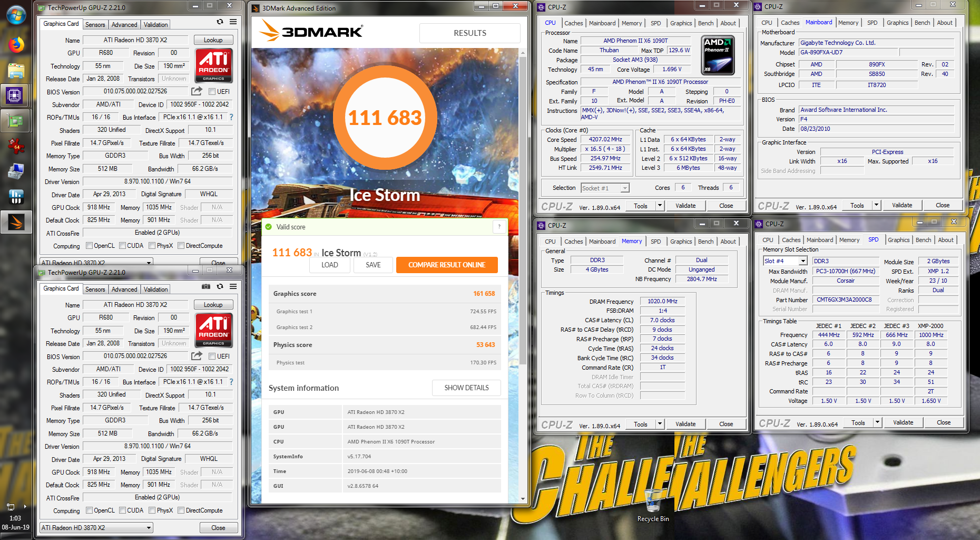Viewport: 980px width, 540px height.
Task: Open Advanced tab in bottom GPU-Z window
Action: (124, 290)
